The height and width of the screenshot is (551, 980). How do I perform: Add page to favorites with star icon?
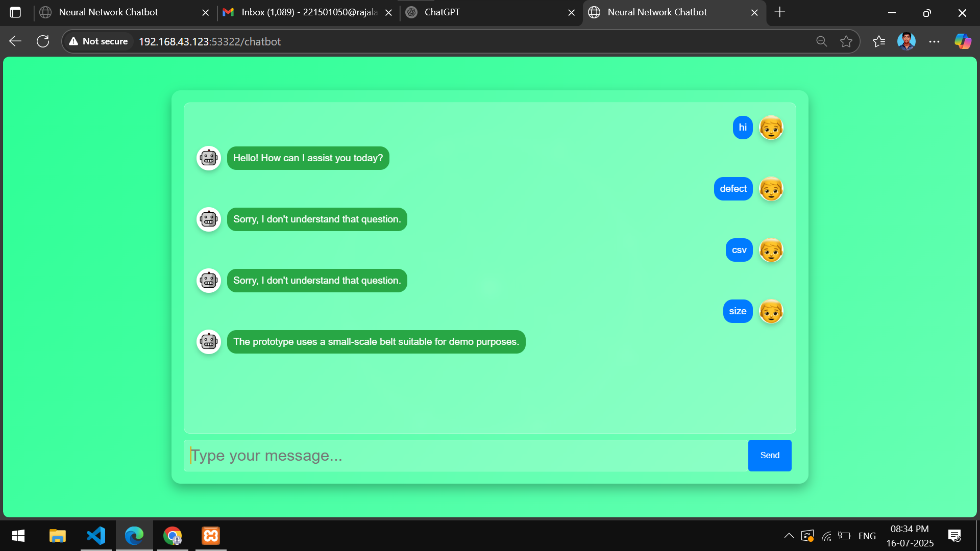click(x=846, y=41)
